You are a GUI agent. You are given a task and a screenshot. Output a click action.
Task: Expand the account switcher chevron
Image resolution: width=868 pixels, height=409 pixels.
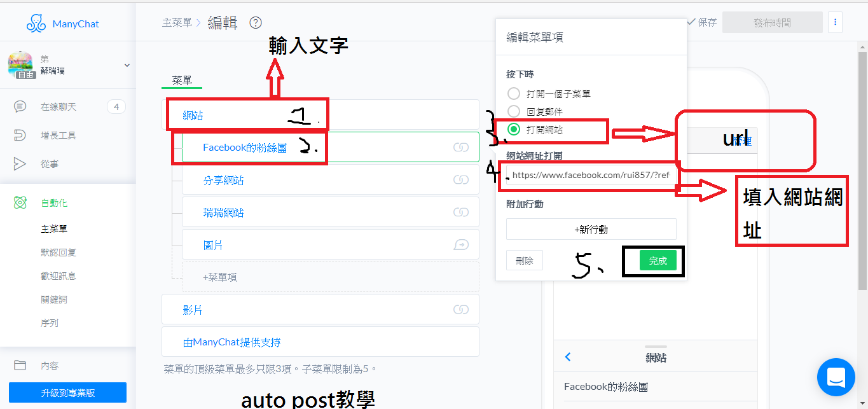127,65
